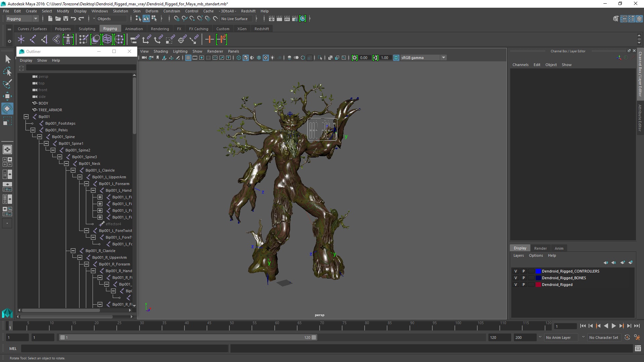Click the Open Scene icon
The image size is (644, 362).
pyautogui.click(x=58, y=19)
